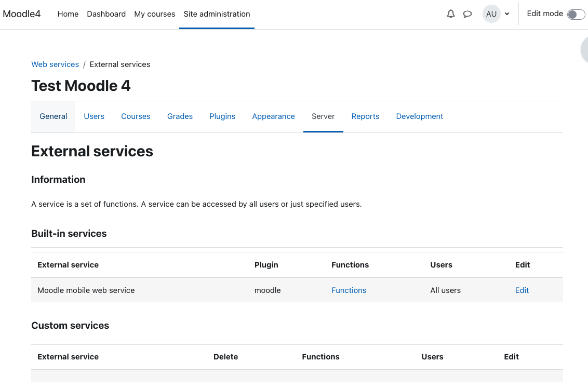Switch to the Reports tab
Screen dimensions: 588x388
pyautogui.click(x=365, y=116)
